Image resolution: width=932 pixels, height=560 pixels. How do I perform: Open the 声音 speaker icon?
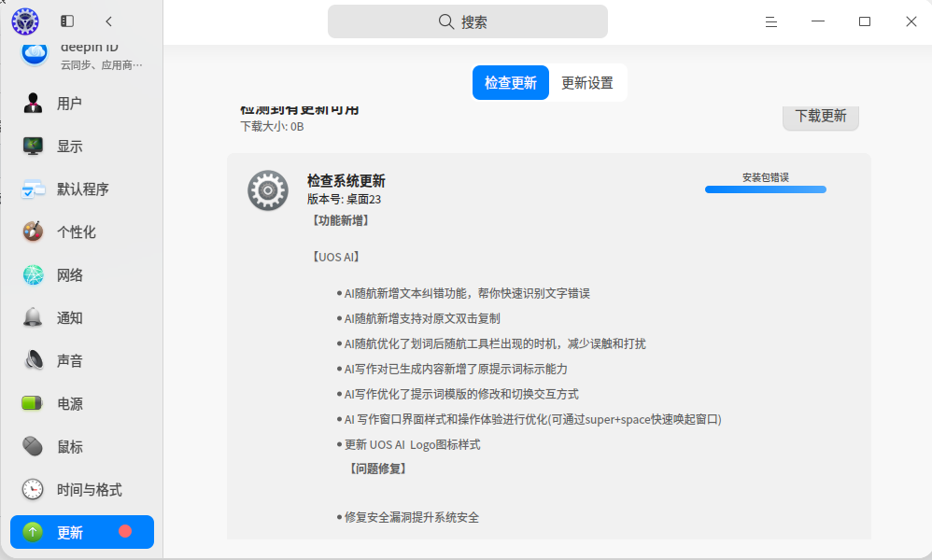[34, 360]
